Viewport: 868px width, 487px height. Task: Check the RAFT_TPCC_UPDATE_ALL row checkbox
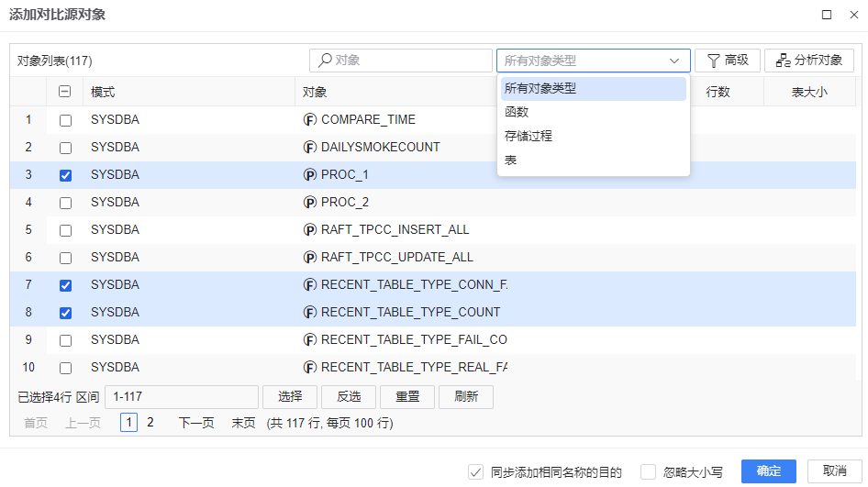pyautogui.click(x=65, y=258)
